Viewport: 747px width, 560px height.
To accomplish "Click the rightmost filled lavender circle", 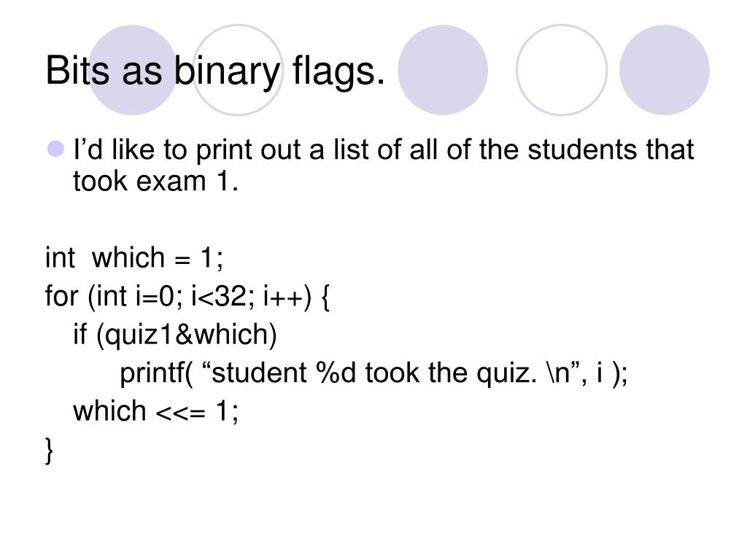I will tap(664, 70).
